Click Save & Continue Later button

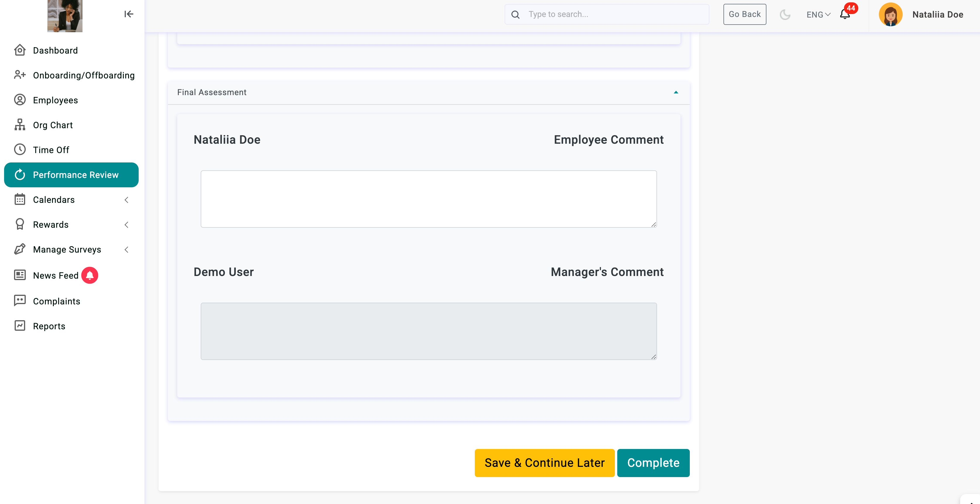click(544, 462)
